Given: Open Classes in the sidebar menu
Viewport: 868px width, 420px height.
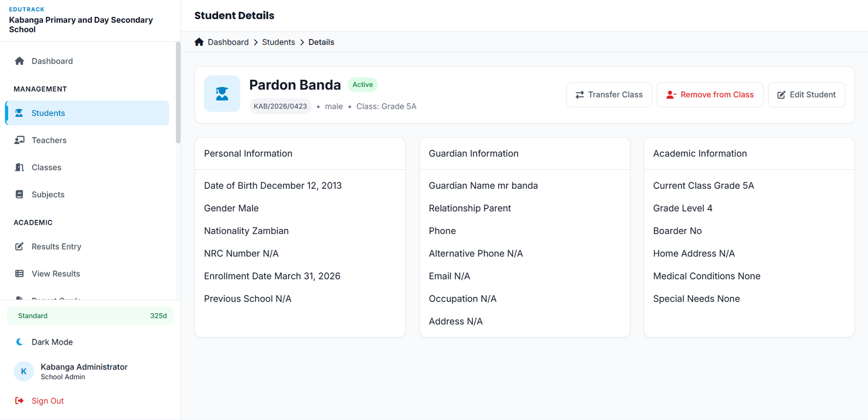Looking at the screenshot, I should click(87, 167).
